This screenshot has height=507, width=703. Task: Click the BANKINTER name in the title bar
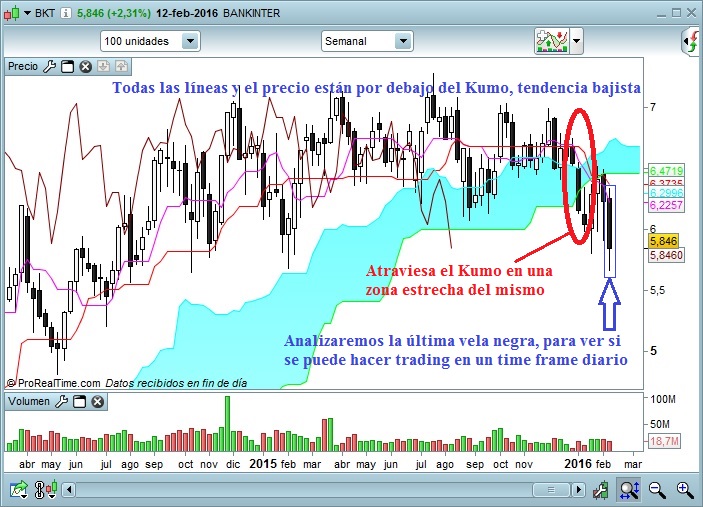[251, 13]
